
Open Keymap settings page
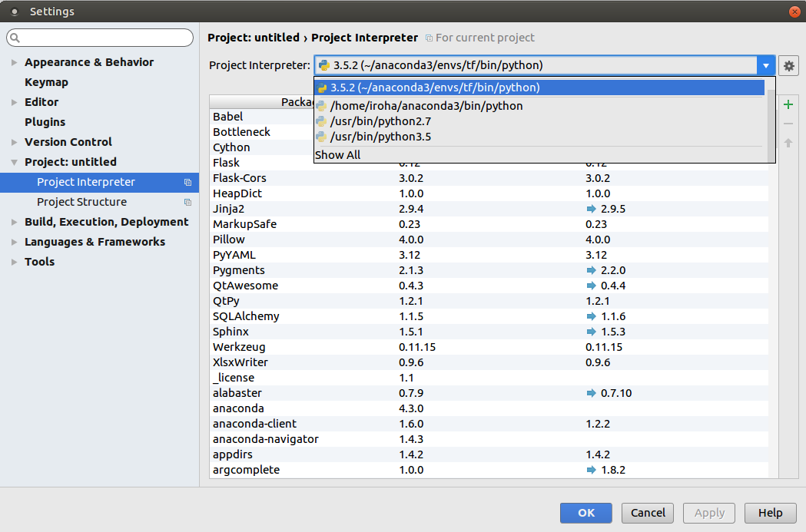click(46, 83)
